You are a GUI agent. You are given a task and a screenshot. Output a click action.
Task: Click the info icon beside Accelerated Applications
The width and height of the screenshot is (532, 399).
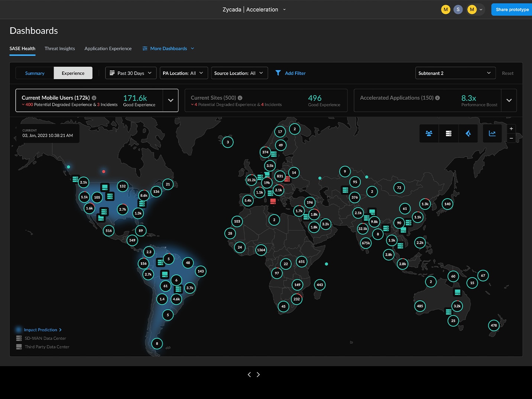(x=437, y=98)
